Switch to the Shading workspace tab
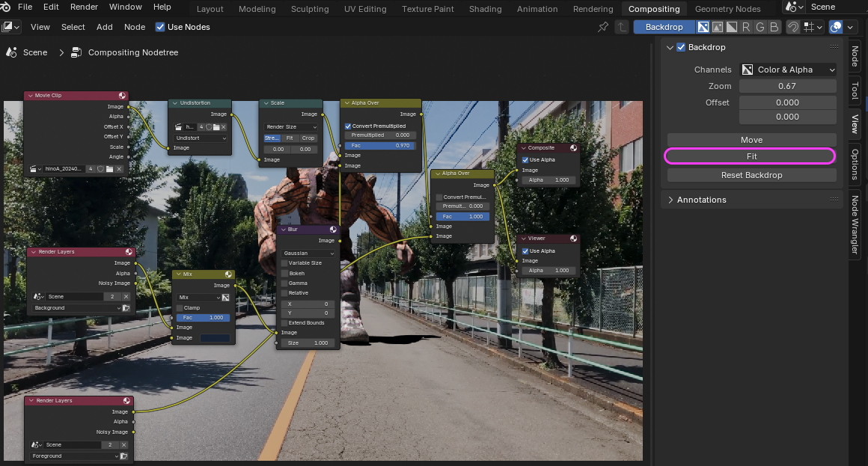The width and height of the screenshot is (868, 466). tap(485, 9)
